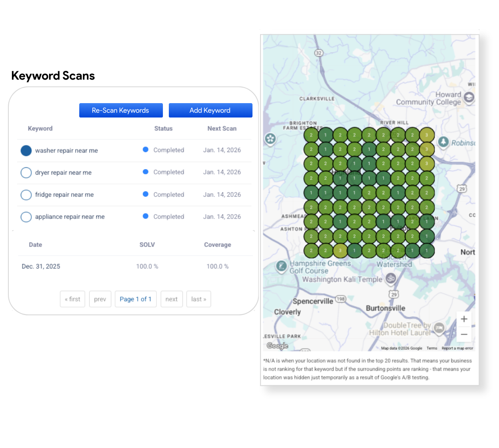Select the fridge repair near me radio
This screenshot has height=448, width=499.
[26, 195]
